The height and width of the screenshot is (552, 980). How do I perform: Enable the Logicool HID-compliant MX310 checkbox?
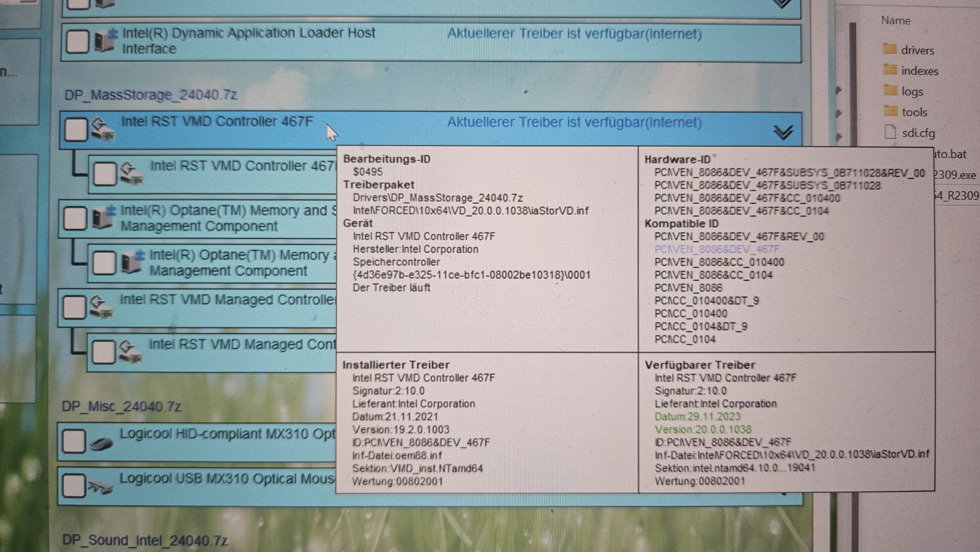[74, 441]
